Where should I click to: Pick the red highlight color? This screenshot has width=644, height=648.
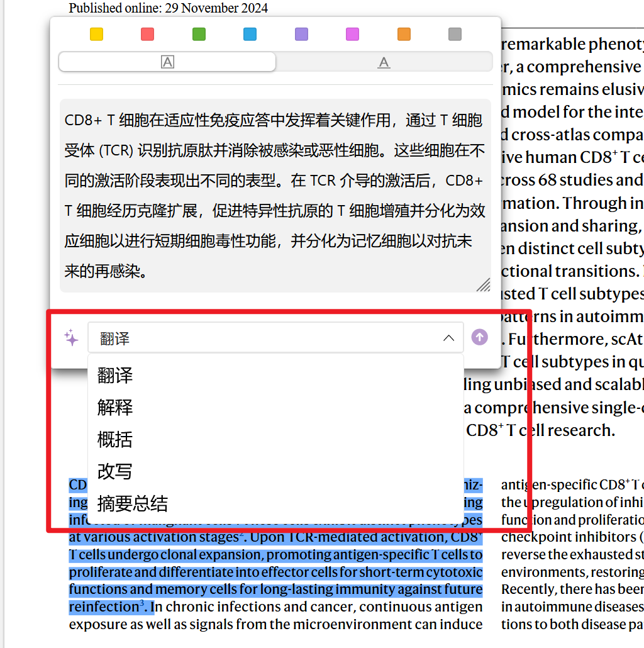pyautogui.click(x=148, y=35)
